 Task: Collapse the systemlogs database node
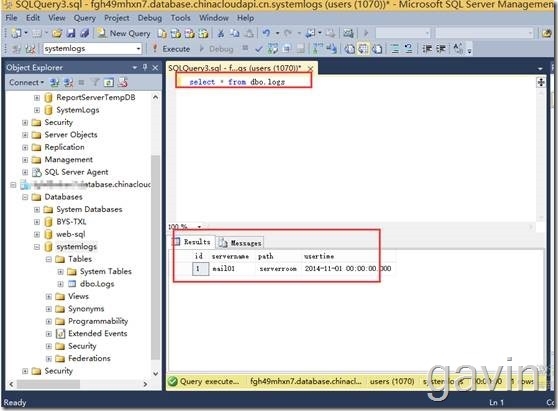pos(37,247)
